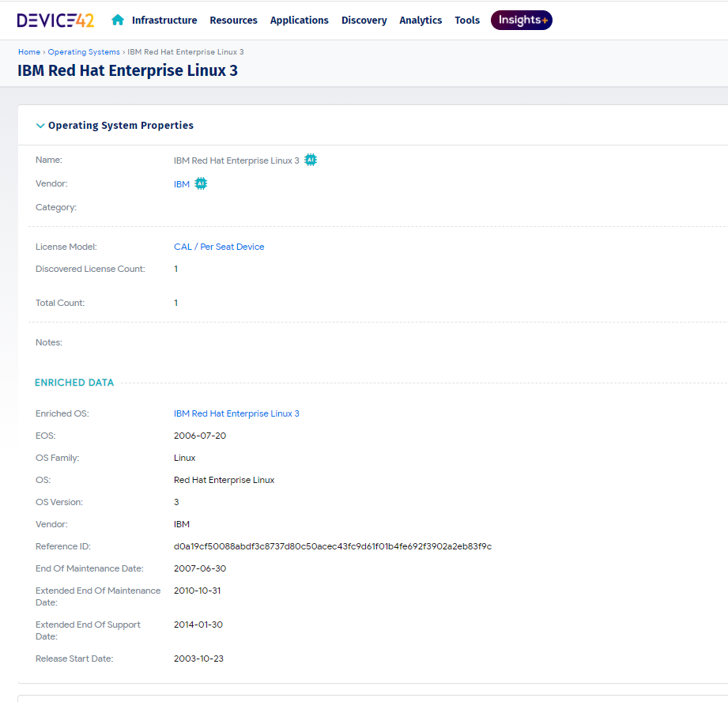The width and height of the screenshot is (728, 702).
Task: Click the End Of Maintenance date 2007-06-30
Action: pyautogui.click(x=200, y=568)
